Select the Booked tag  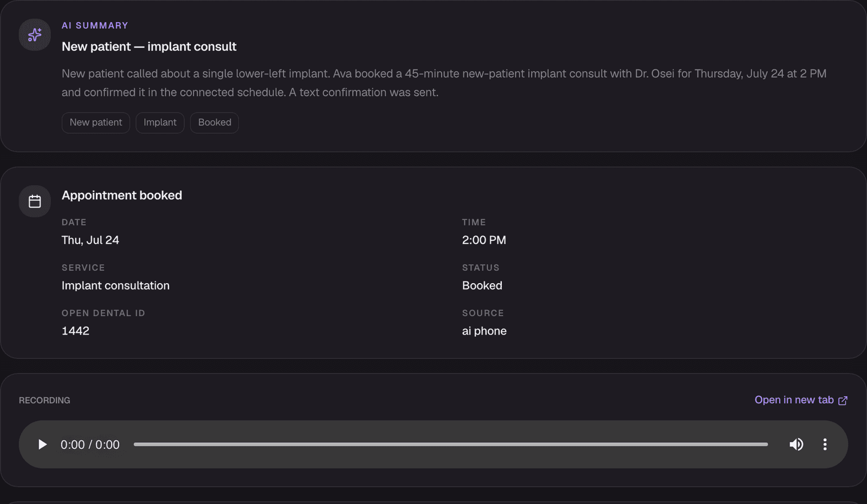pyautogui.click(x=215, y=122)
